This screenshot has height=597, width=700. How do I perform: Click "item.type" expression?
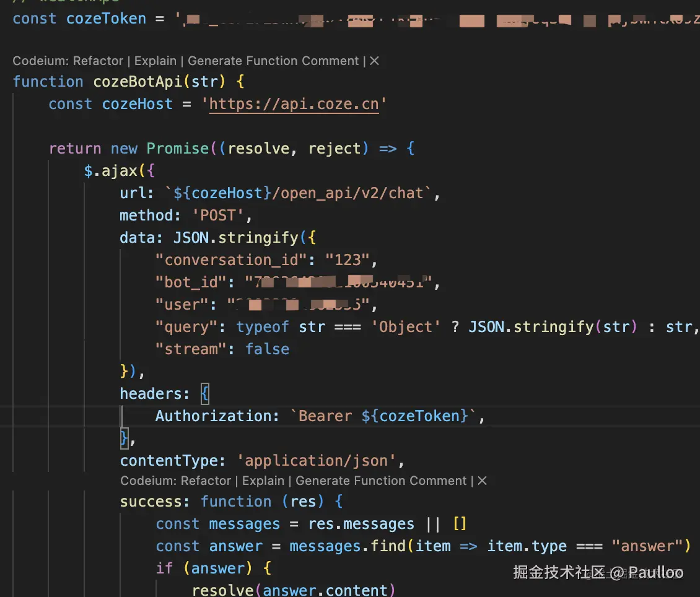coord(527,546)
